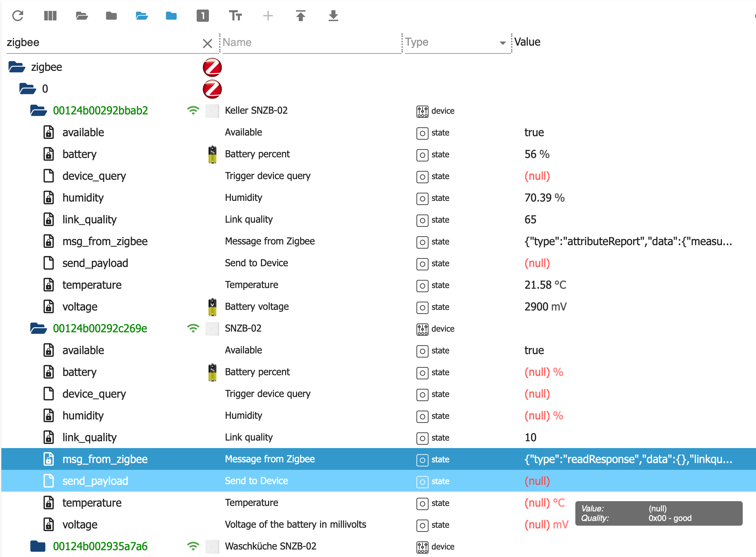Open the column configuration icon
Viewport: 756px width, 557px height.
[50, 16]
